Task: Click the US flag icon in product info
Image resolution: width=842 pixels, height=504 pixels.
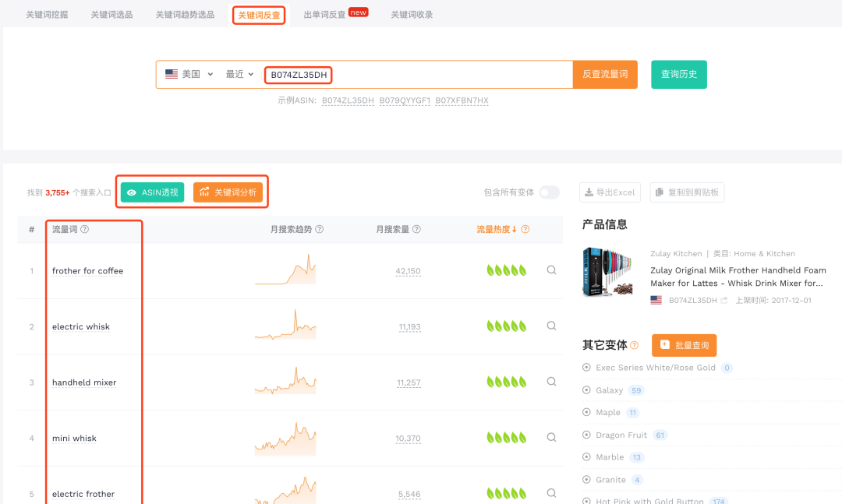Action: pyautogui.click(x=656, y=299)
